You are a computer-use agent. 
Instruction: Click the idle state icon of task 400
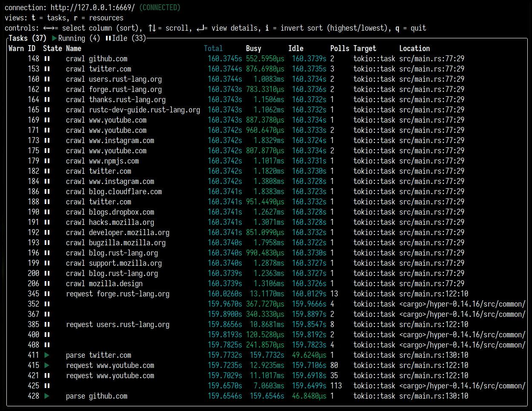coord(47,335)
